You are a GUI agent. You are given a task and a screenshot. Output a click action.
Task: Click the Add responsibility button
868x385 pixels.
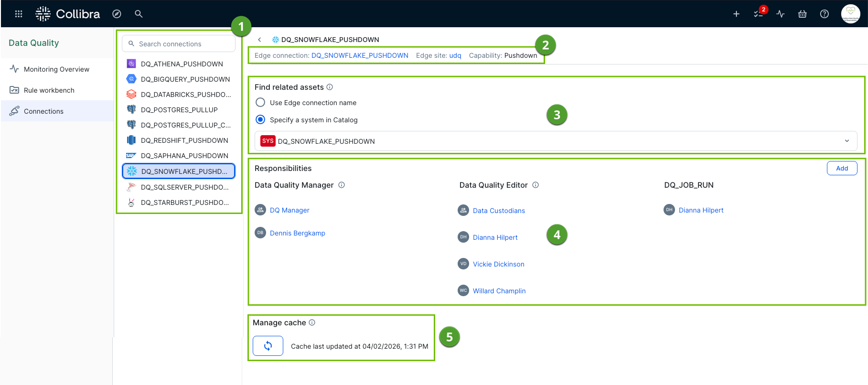(x=842, y=168)
